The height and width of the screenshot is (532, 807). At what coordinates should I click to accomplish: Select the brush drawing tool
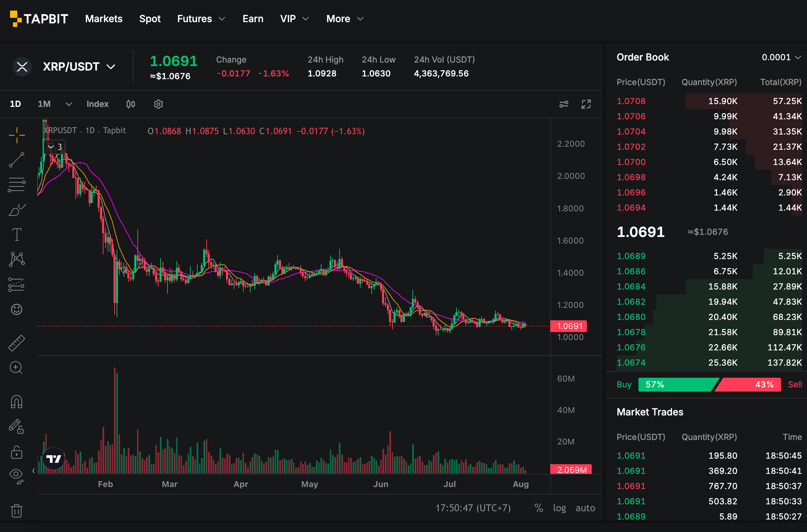pos(17,210)
